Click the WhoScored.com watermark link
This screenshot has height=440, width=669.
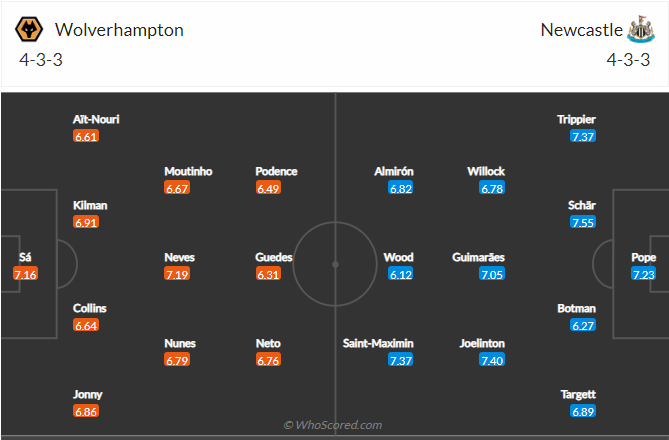(x=333, y=425)
